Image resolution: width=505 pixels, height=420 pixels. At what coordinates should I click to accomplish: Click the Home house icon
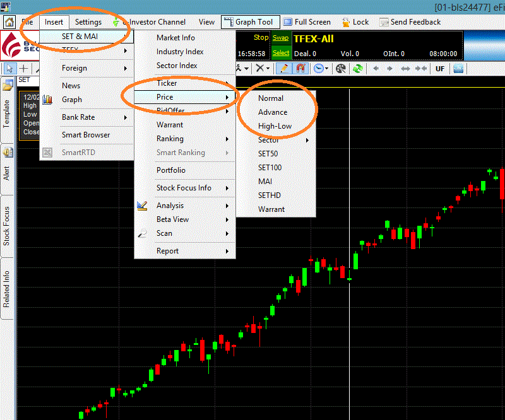(x=9, y=22)
